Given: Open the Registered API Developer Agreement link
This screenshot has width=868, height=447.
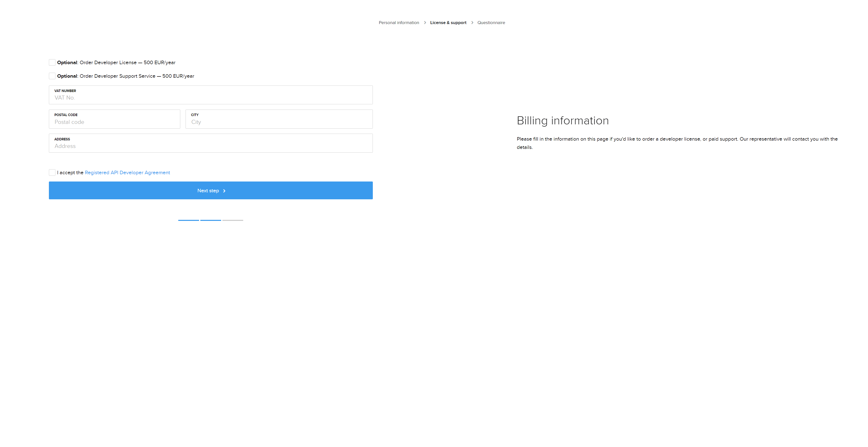Looking at the screenshot, I should (127, 172).
